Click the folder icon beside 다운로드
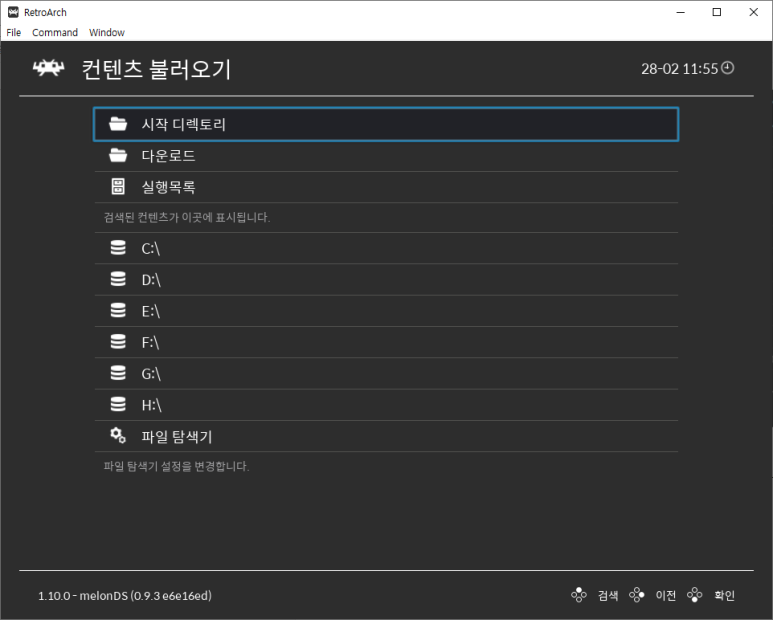 click(118, 155)
